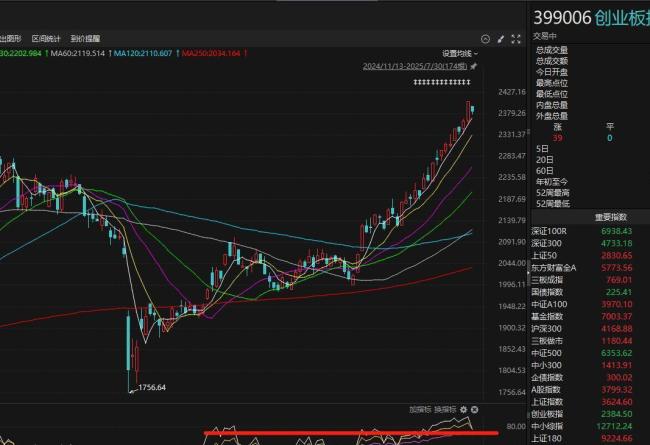Click the 2427.16 price axis value
This screenshot has height=445, width=650.
(512, 92)
